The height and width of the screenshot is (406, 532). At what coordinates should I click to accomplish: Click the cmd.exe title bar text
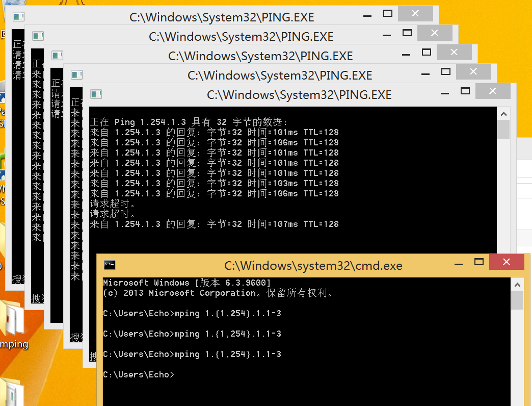pyautogui.click(x=313, y=265)
